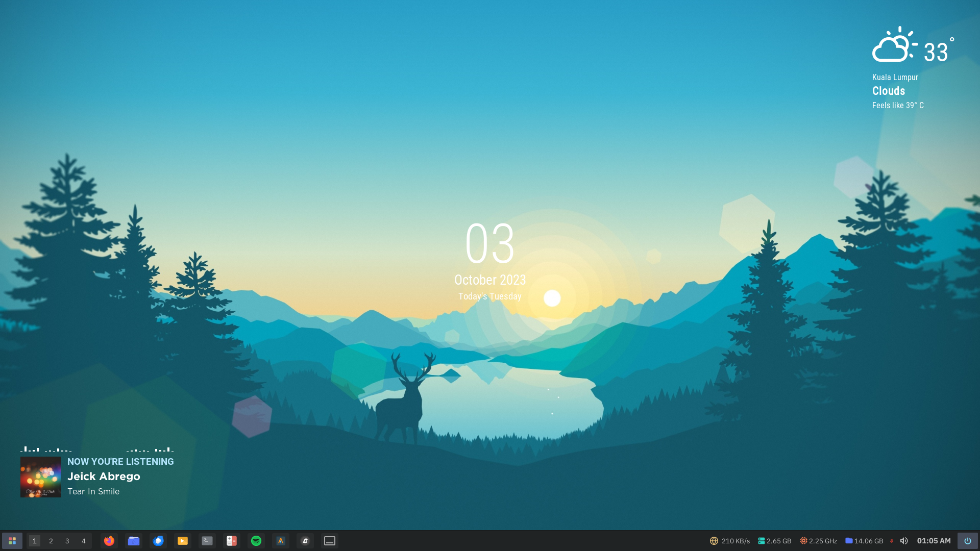Launch the Thunderbird mail client

pyautogui.click(x=158, y=541)
